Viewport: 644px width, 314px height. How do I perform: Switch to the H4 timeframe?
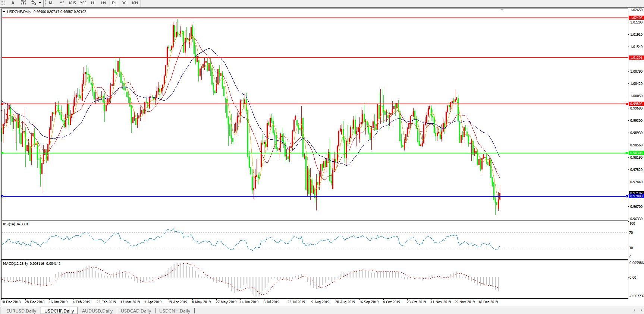click(104, 3)
